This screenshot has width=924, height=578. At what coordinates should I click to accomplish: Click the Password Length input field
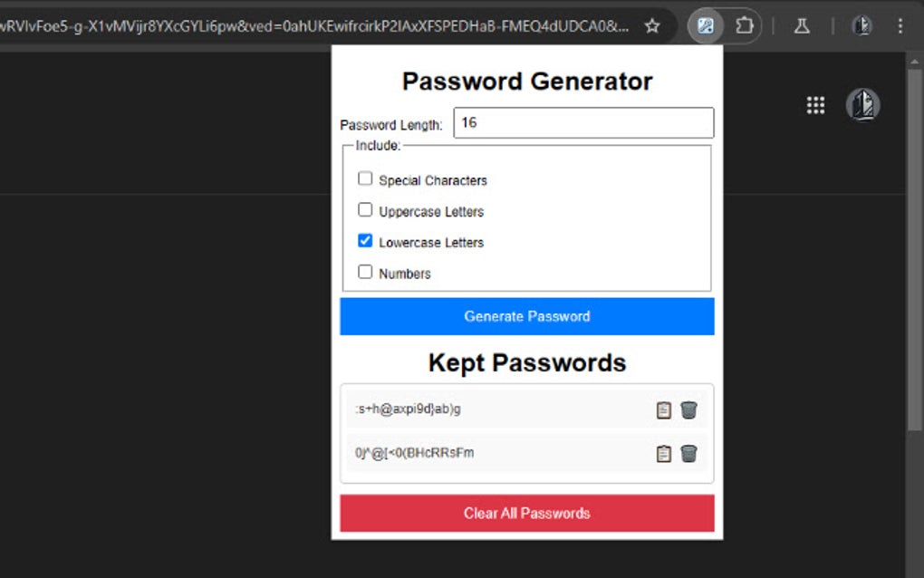click(x=583, y=123)
